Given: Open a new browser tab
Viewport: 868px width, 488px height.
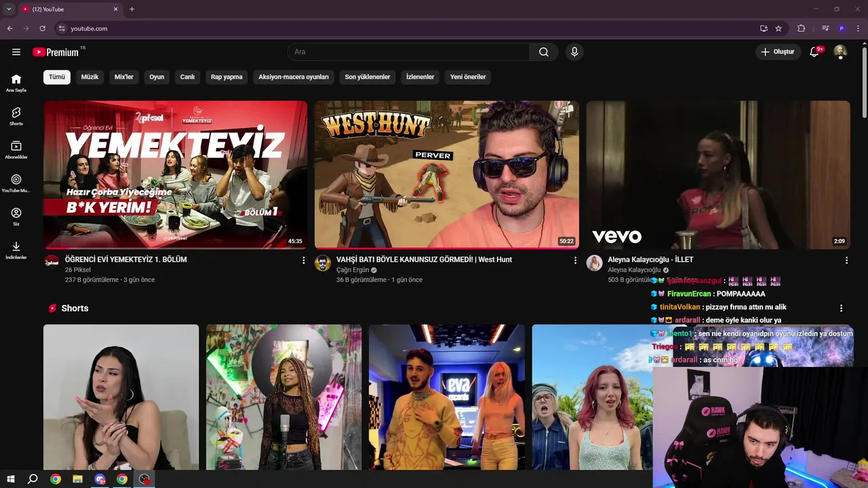Looking at the screenshot, I should pos(132,9).
